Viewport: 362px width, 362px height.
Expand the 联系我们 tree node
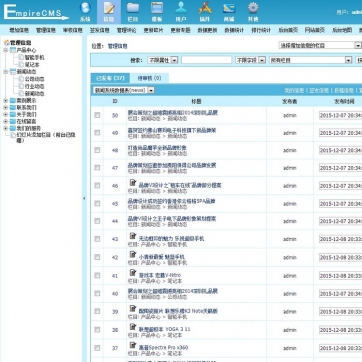pos(6,108)
